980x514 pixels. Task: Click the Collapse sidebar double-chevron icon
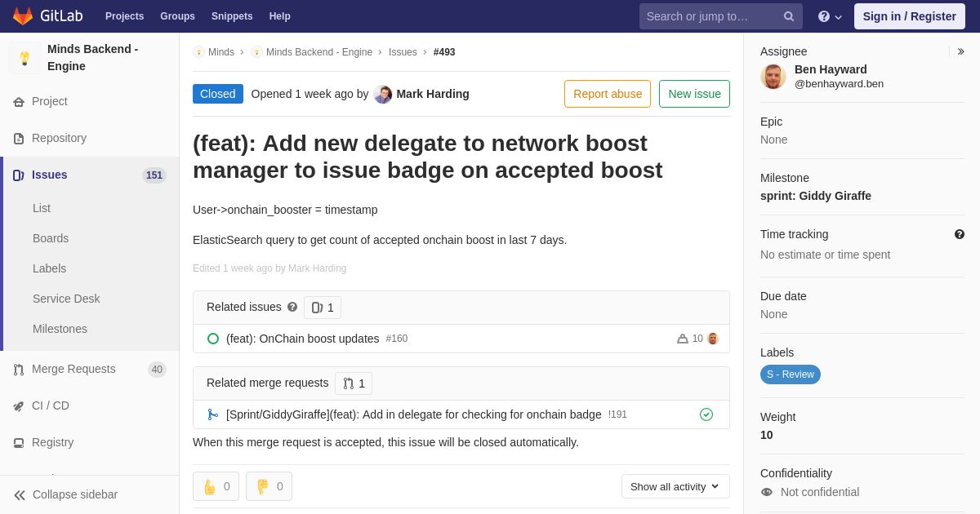20,495
